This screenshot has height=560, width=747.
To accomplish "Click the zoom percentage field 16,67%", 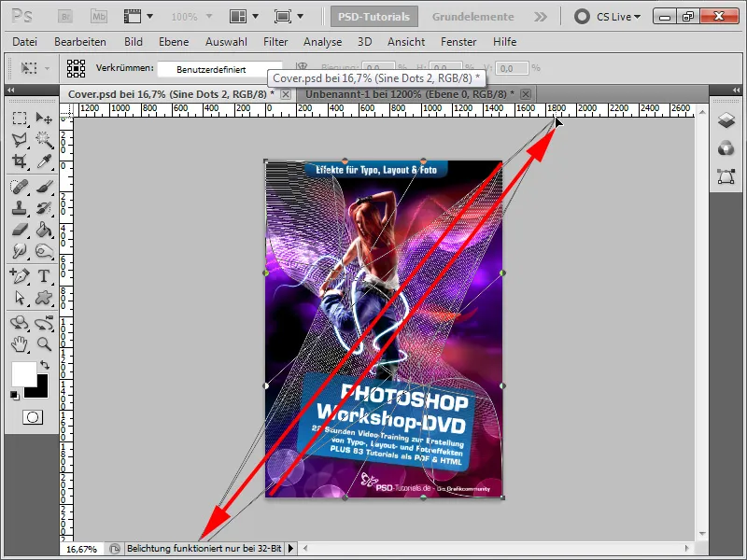I will [x=81, y=549].
